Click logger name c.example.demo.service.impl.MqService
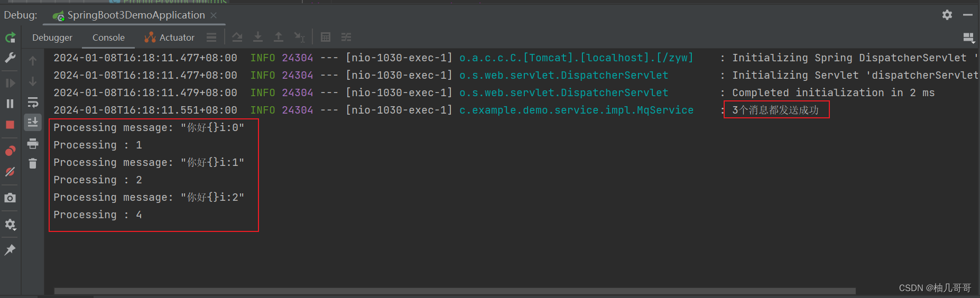The height and width of the screenshot is (298, 980). [576, 110]
